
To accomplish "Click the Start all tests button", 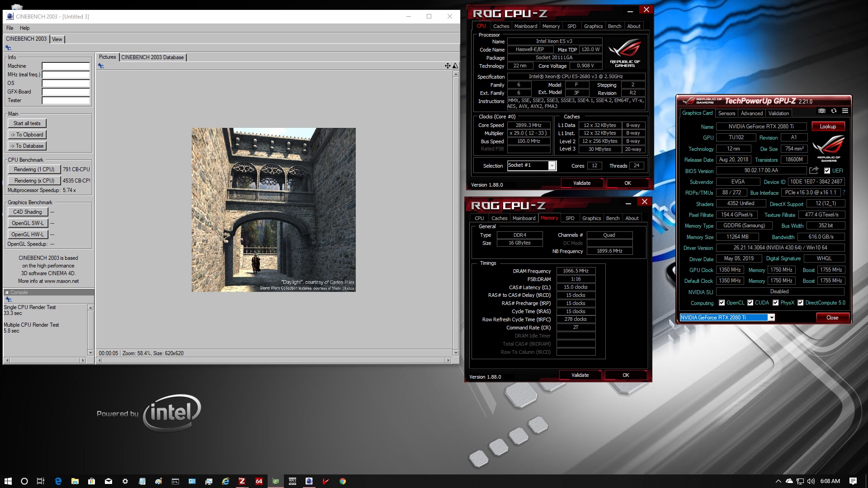I will [x=27, y=123].
